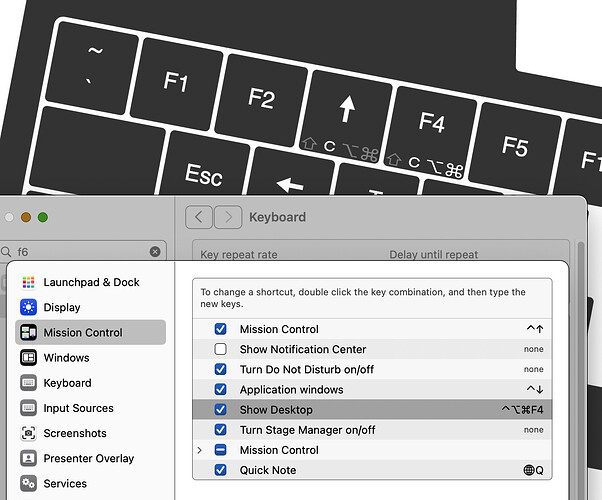Viewport: 602px width, 500px height.
Task: Toggle Turn Stage Manager on/off checkbox
Action: 220,430
